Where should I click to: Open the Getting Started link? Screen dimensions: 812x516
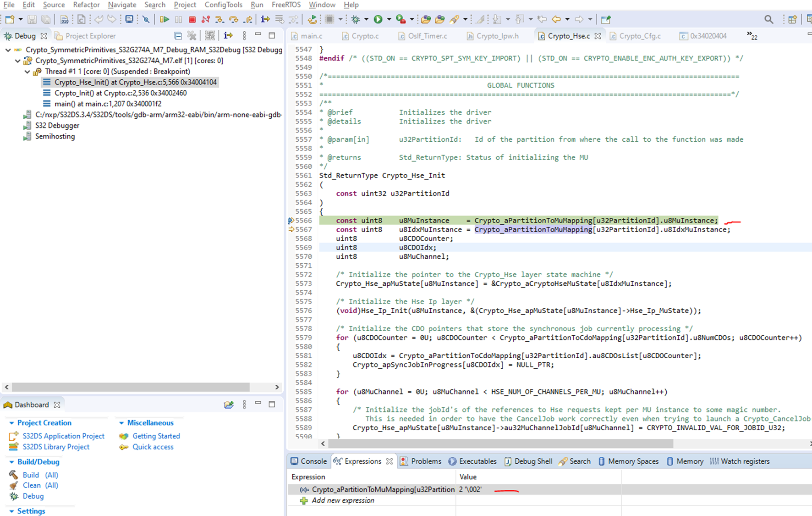click(156, 436)
